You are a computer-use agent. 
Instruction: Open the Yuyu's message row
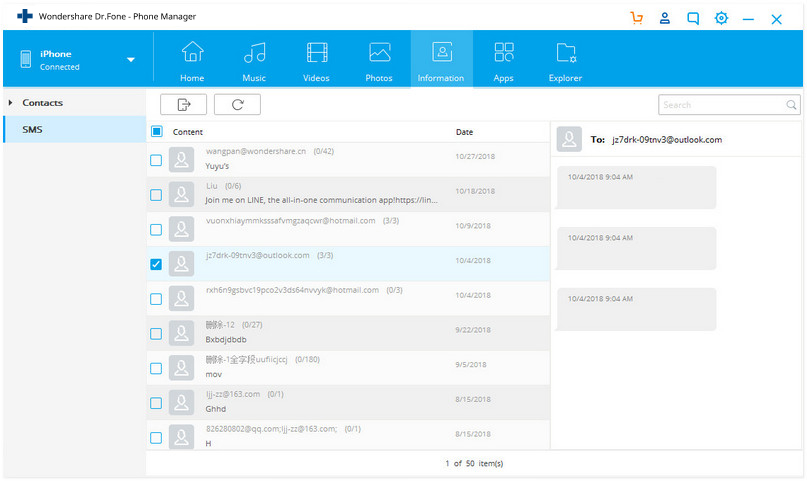(x=348, y=160)
